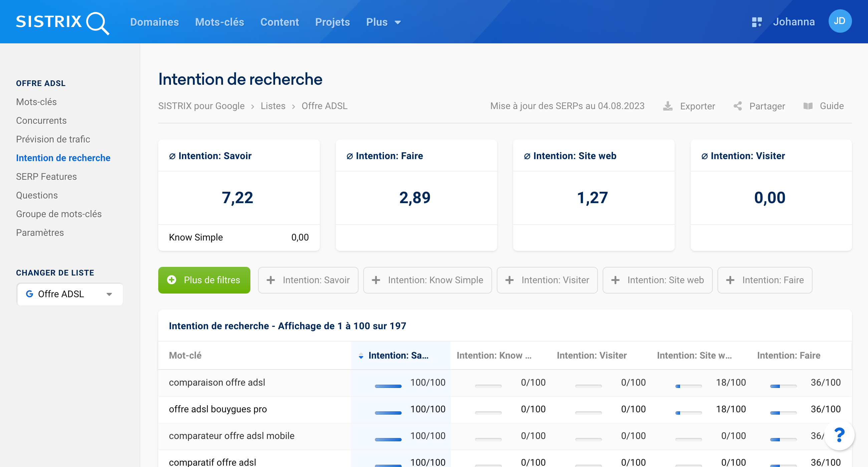Viewport: 868px width, 467px height.
Task: Add the Intention: Savoir filter
Action: 308,280
